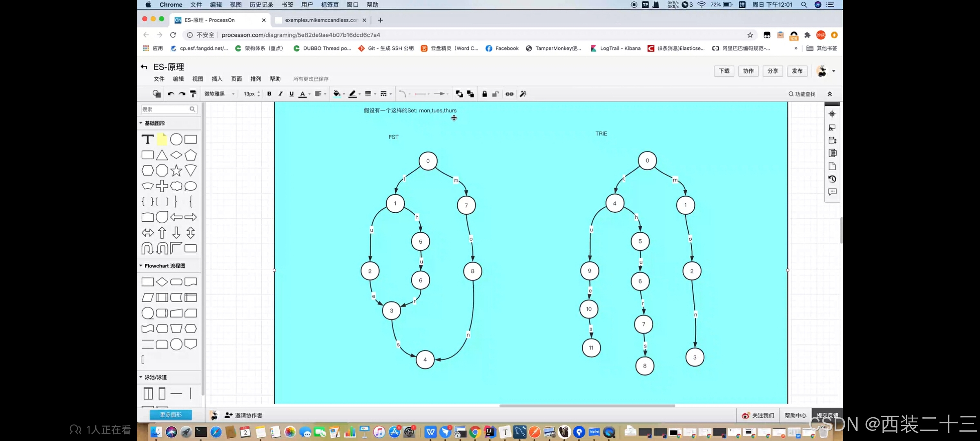
Task: Click the 更多图形 more shapes button
Action: pyautogui.click(x=171, y=415)
